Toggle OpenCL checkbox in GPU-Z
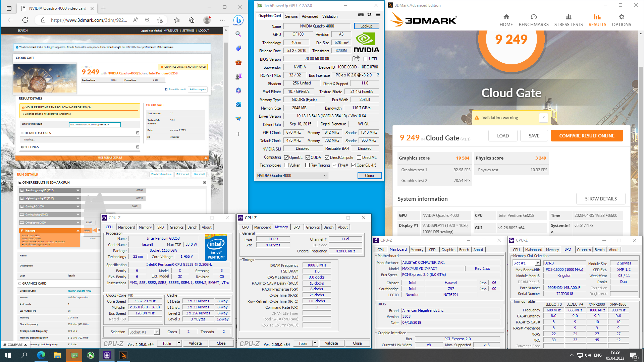644x362 pixels. coord(286,158)
